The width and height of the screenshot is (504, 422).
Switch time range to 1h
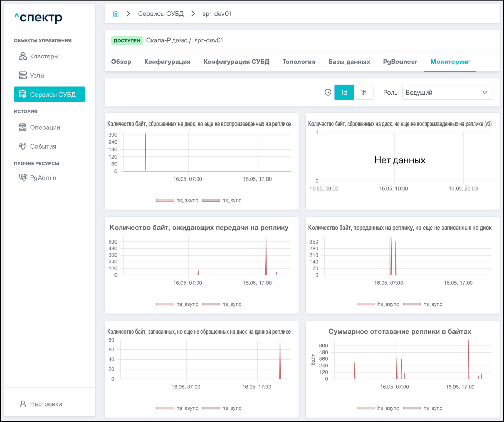[363, 93]
